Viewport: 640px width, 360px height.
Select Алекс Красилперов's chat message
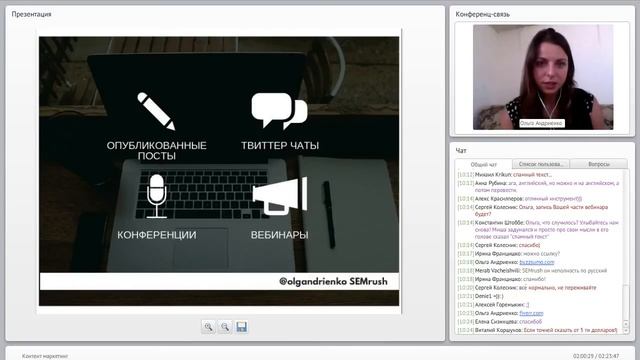click(520, 199)
